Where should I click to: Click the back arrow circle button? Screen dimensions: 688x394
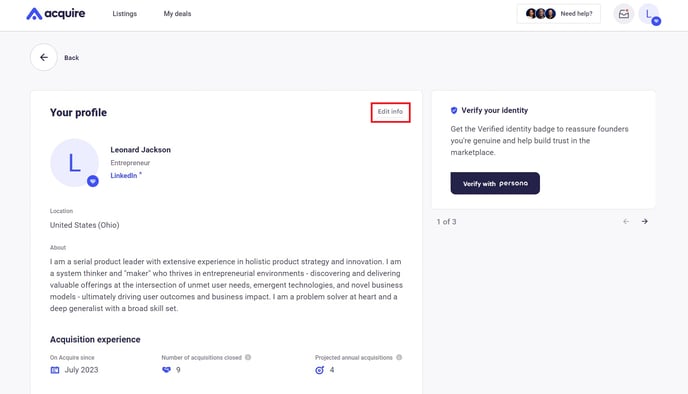coord(44,57)
